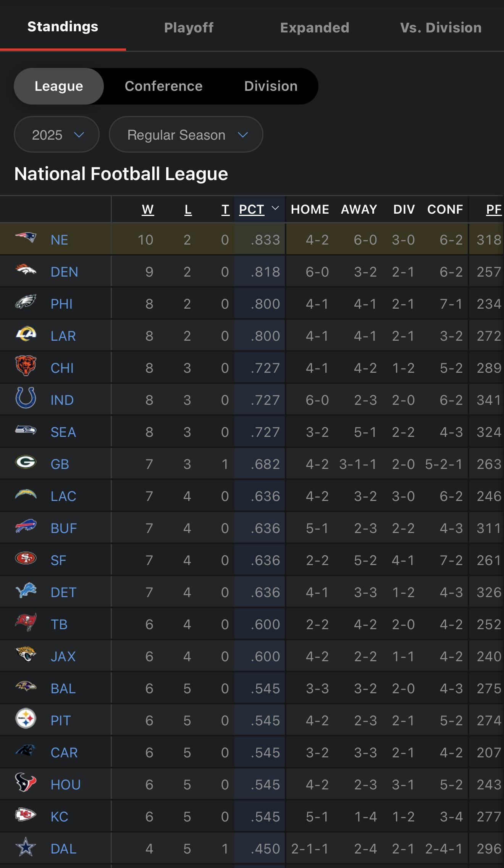Screen dimensions: 504x868
Task: Switch to the Division view
Action: point(271,86)
